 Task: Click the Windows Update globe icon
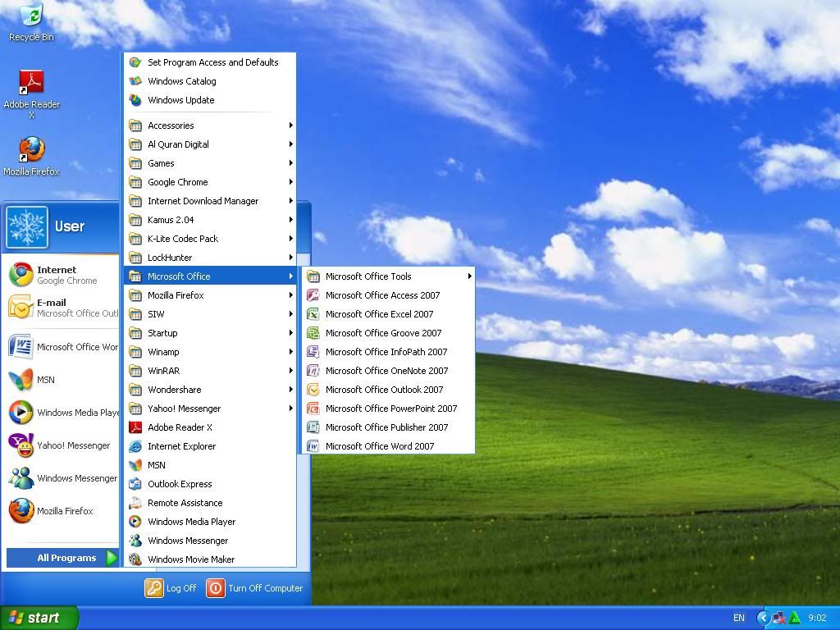[x=135, y=99]
